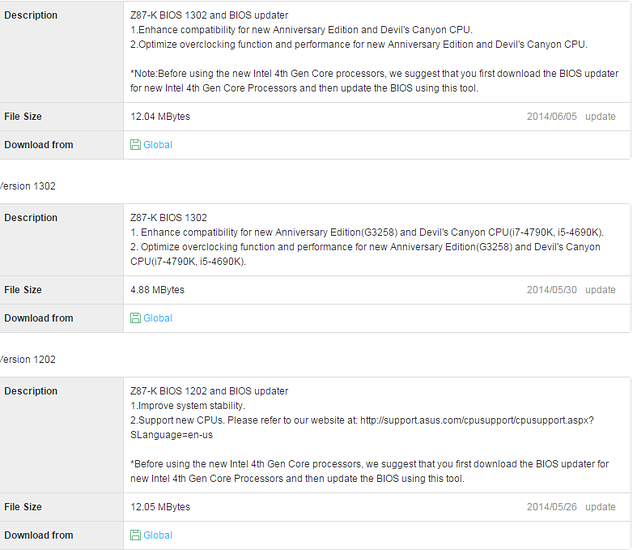
Task: Click the save icon for 4.88 MBytes download
Action: (135, 318)
